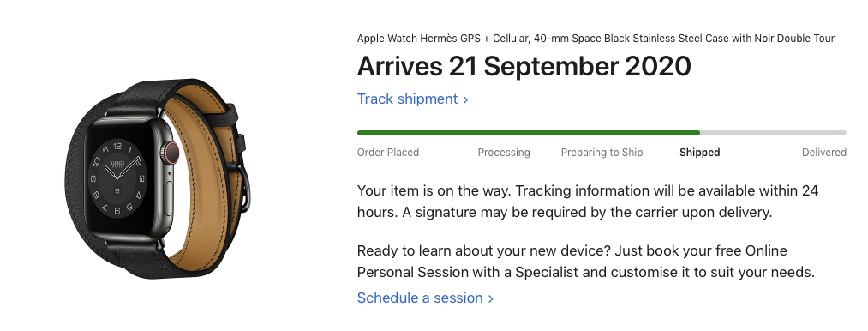Select the Processing progress step
This screenshot has height=331, width=868.
click(x=504, y=153)
